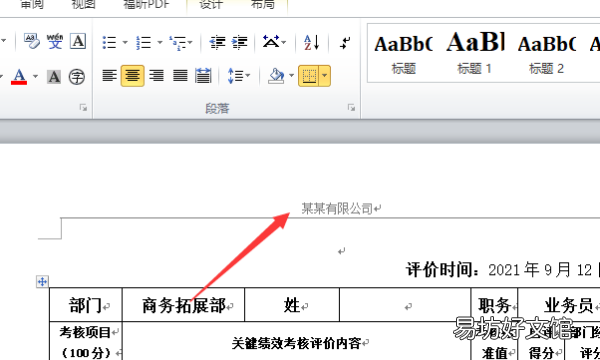Justify the paragraph text
This screenshot has height=360, width=600.
coord(180,75)
